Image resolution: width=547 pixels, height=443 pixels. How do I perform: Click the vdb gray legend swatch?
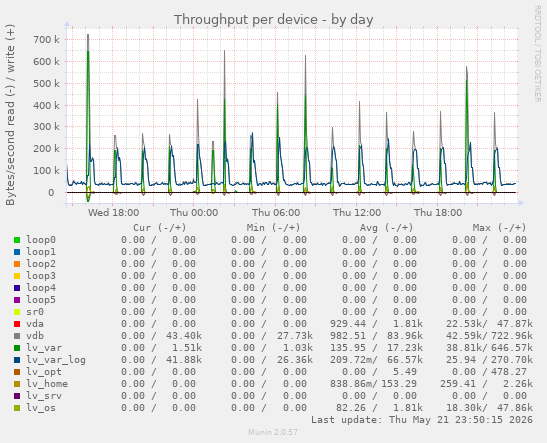point(17,336)
